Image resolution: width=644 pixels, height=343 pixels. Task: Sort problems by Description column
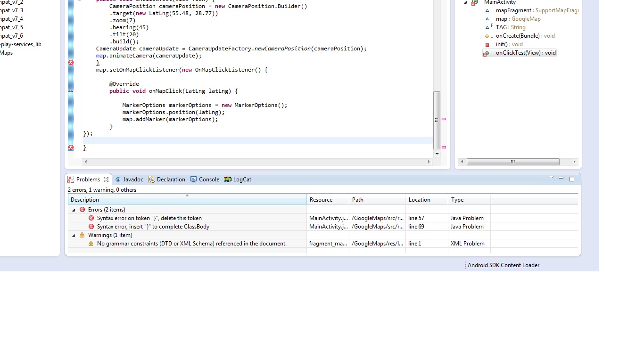coord(187,200)
